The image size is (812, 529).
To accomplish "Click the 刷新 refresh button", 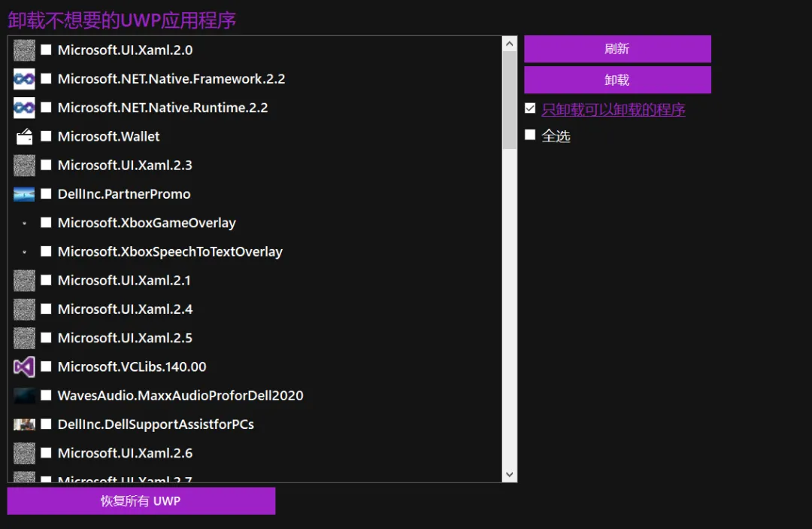I will pyautogui.click(x=617, y=49).
